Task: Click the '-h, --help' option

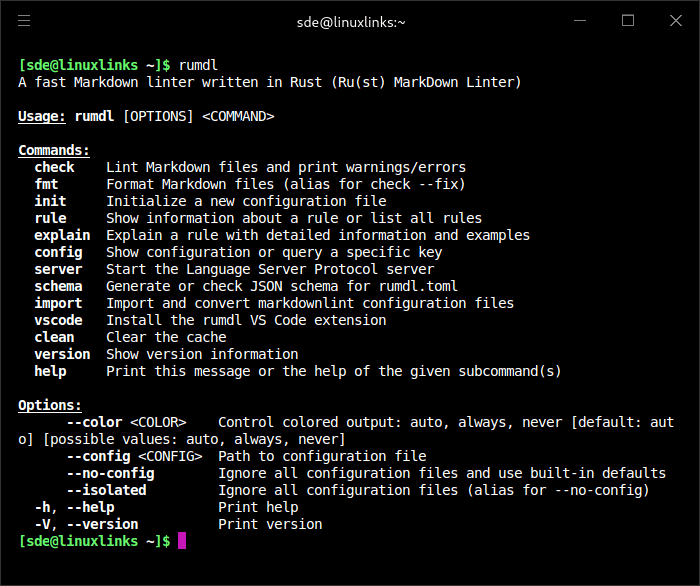Action: [75, 507]
